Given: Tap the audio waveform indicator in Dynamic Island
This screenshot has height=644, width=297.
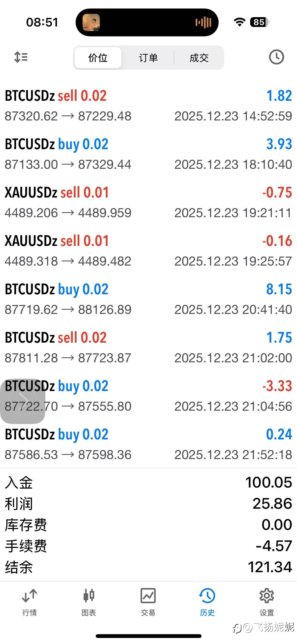Looking at the screenshot, I should tap(203, 22).
